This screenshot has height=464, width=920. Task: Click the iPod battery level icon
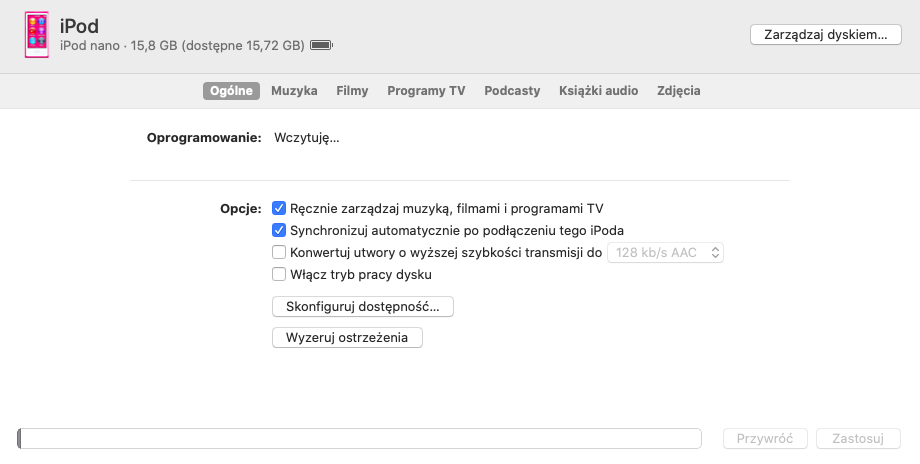click(x=321, y=45)
